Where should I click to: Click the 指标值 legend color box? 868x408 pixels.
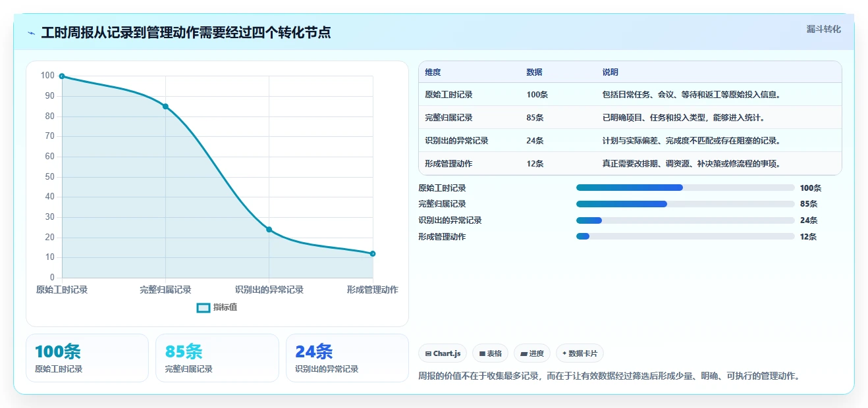[203, 307]
